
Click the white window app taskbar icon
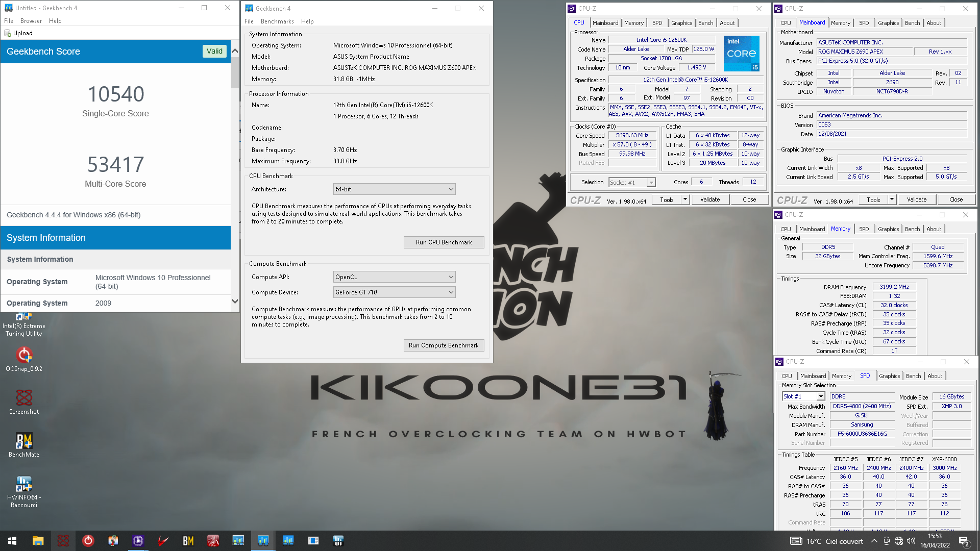(313, 541)
